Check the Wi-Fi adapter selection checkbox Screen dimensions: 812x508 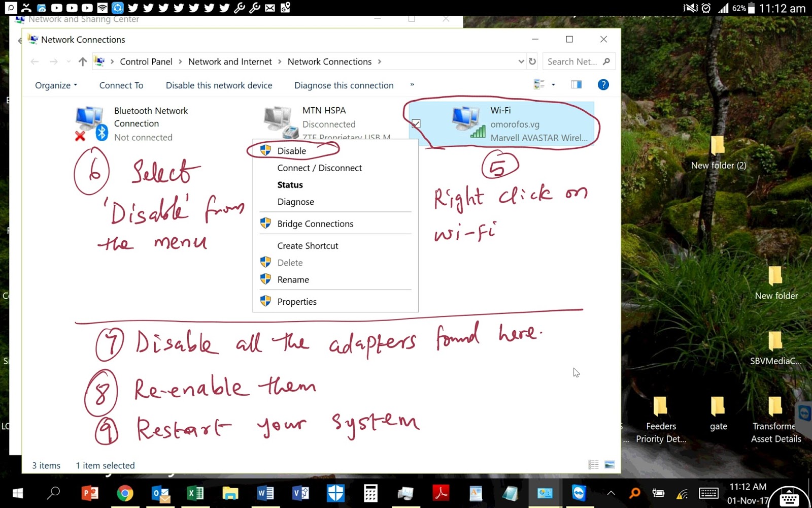pyautogui.click(x=416, y=123)
